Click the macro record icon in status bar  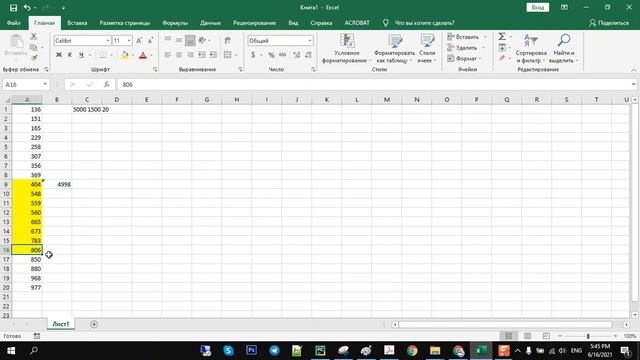[37, 336]
